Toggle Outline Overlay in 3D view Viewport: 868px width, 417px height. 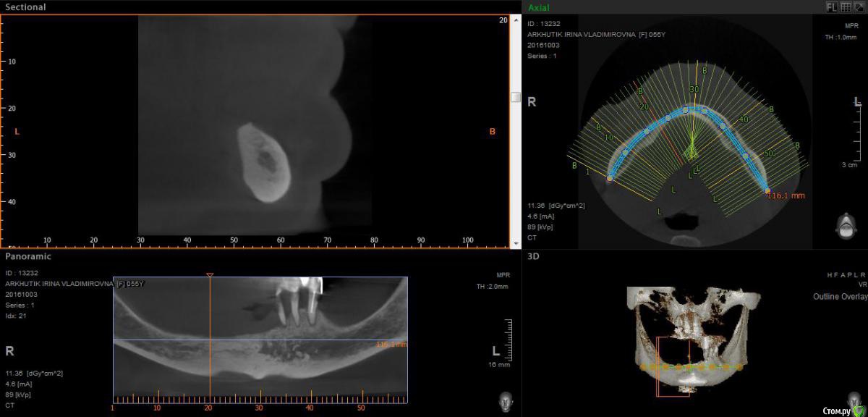click(x=836, y=297)
